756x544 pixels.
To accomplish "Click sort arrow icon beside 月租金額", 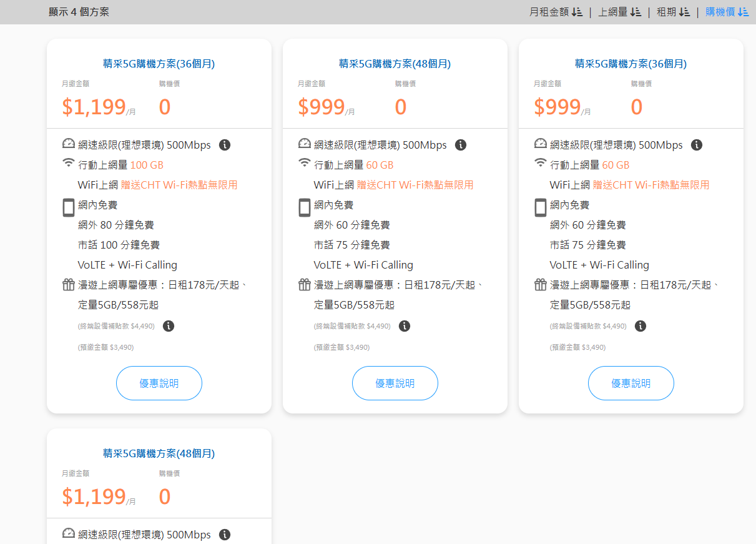I will tap(577, 12).
